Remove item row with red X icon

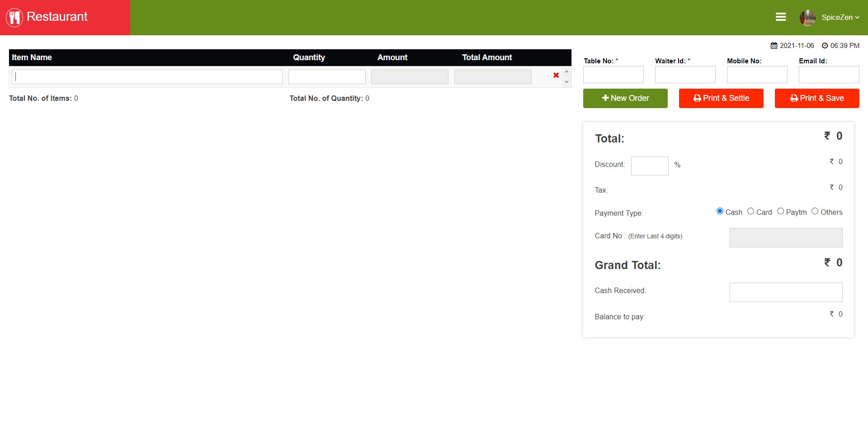[x=556, y=76]
